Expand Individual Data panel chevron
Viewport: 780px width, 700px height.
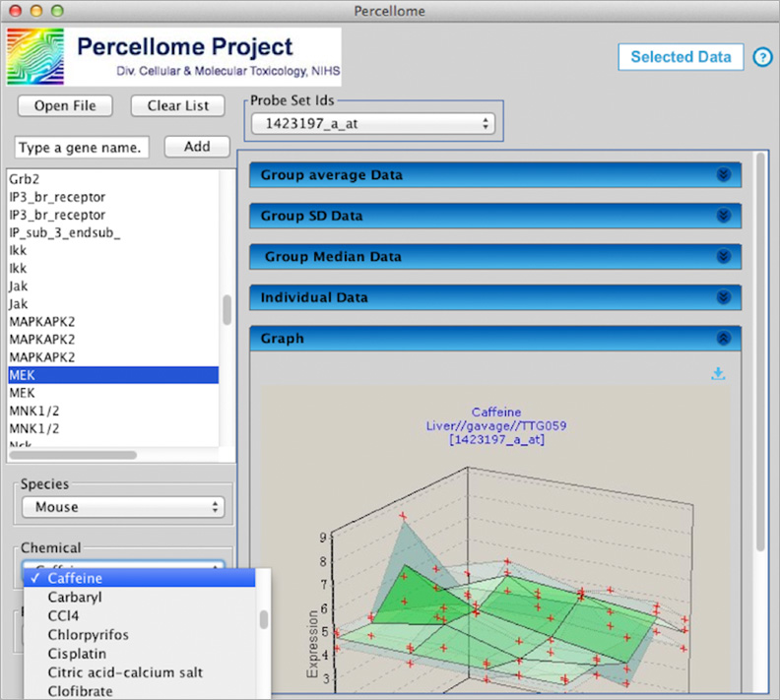(724, 296)
